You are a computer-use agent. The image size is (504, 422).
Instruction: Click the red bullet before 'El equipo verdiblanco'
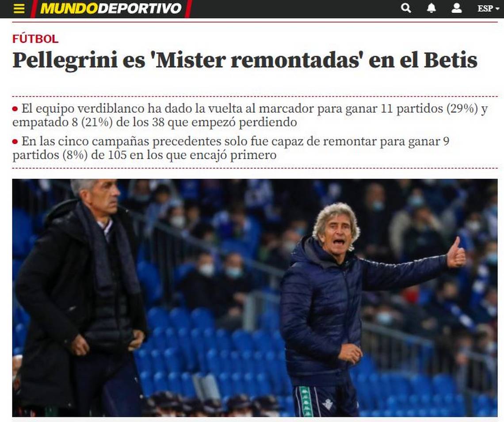point(15,109)
